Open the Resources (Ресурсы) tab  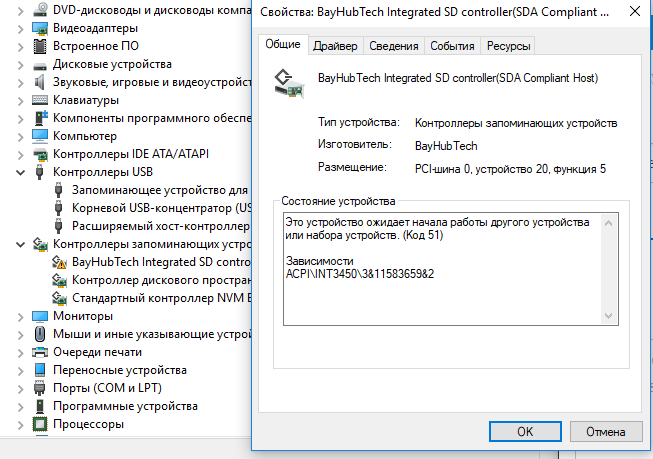click(x=508, y=46)
